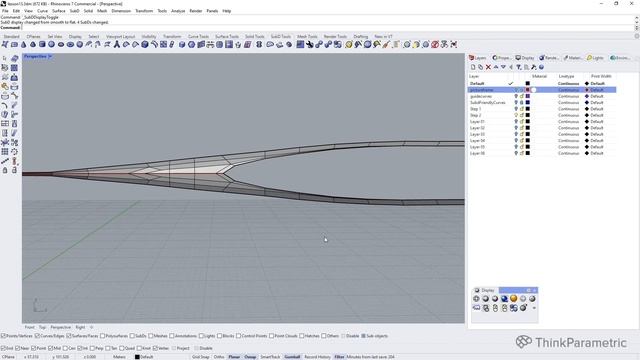Switch to the Top viewport tab
Viewport: 640px width, 360px height.
42,327
